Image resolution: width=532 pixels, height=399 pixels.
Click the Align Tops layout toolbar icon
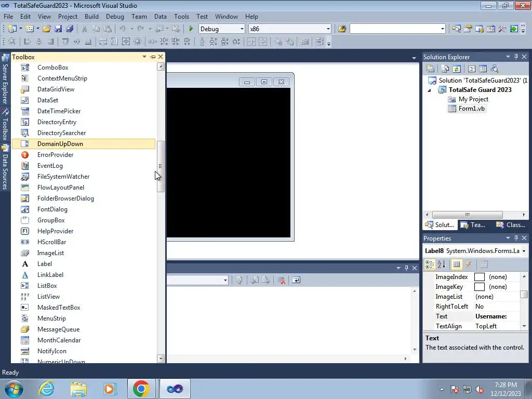65,42
